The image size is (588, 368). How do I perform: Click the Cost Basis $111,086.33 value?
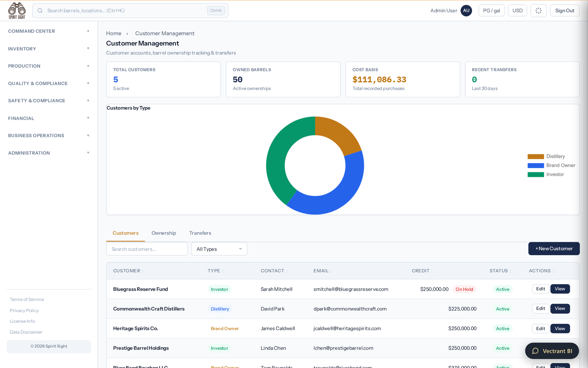coord(379,79)
